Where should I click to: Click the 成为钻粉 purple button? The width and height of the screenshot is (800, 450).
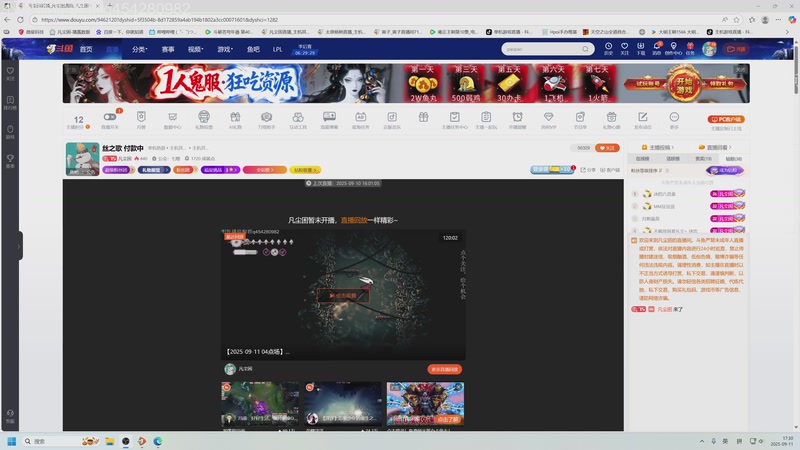click(x=725, y=170)
